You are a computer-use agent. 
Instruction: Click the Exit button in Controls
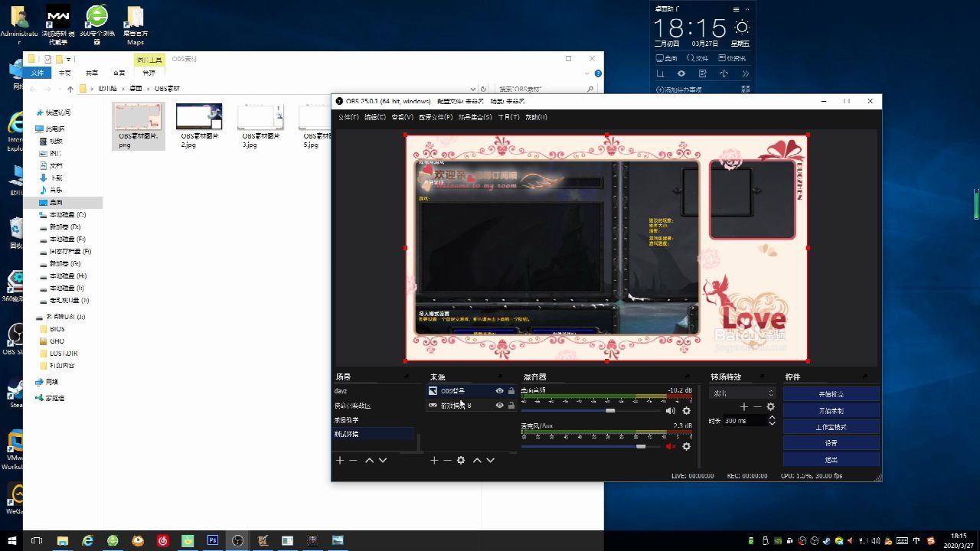point(831,460)
